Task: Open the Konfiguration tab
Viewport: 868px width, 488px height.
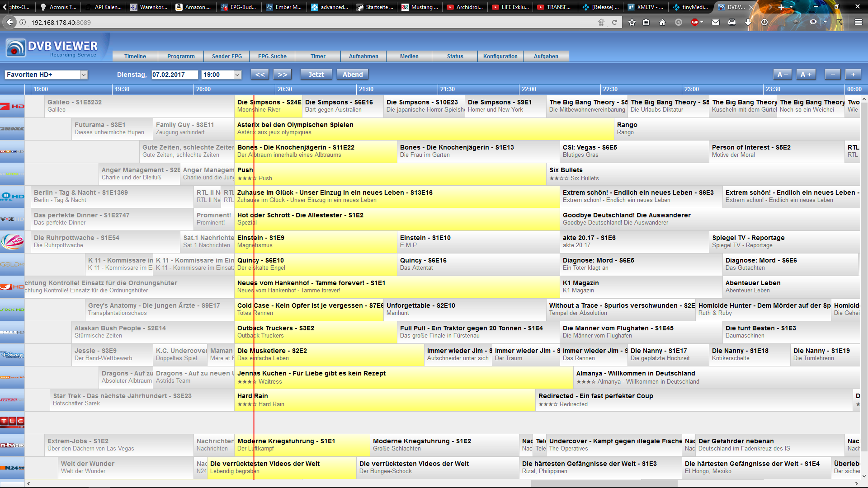Action: click(x=500, y=56)
